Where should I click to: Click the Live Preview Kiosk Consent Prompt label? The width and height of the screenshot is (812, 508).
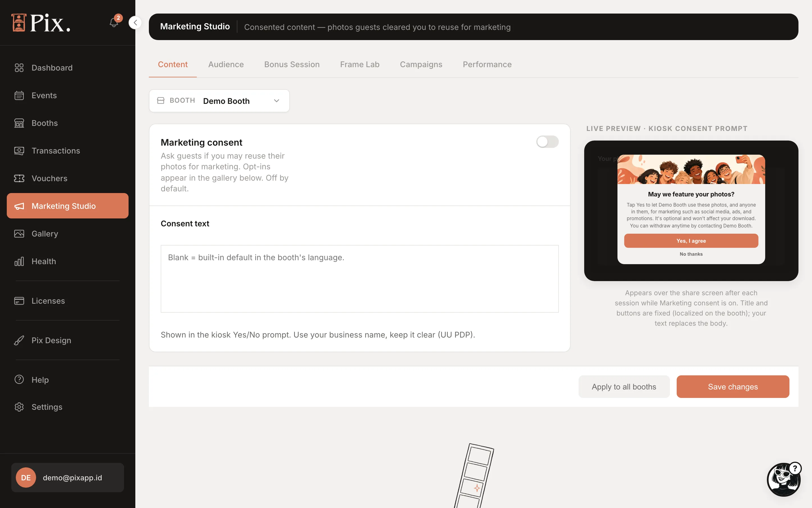click(x=667, y=129)
